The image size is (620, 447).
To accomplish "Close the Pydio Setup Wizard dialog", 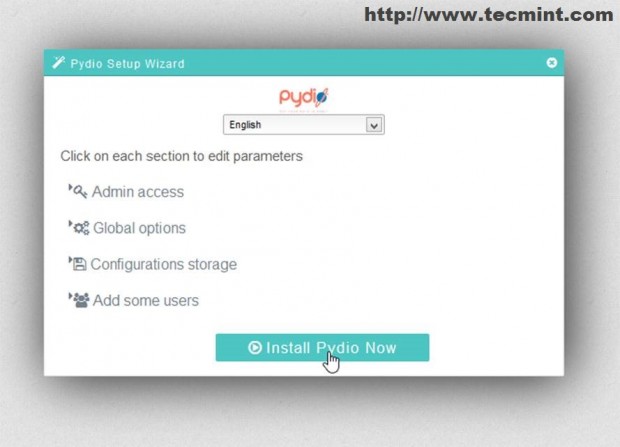I will click(552, 63).
